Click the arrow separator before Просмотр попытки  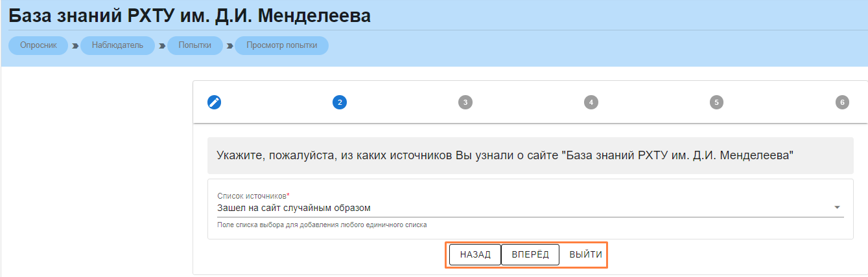point(229,46)
